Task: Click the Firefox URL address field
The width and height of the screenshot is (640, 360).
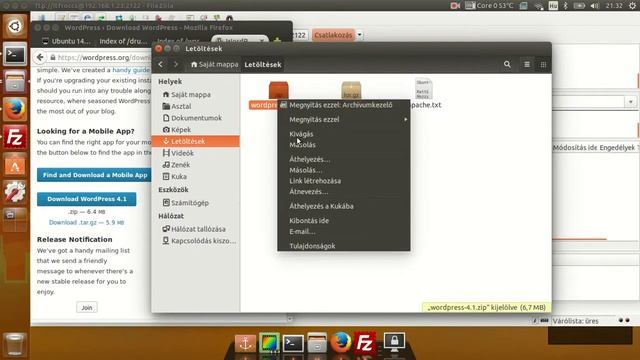Action: click(x=100, y=58)
